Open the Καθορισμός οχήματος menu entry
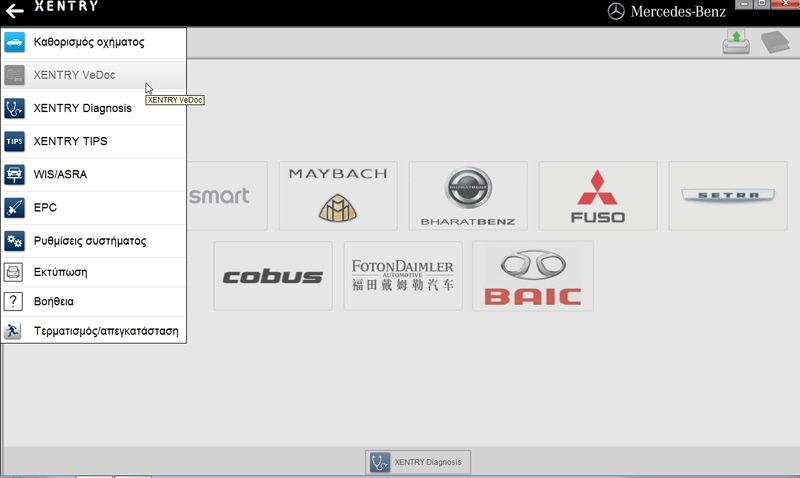 point(94,42)
